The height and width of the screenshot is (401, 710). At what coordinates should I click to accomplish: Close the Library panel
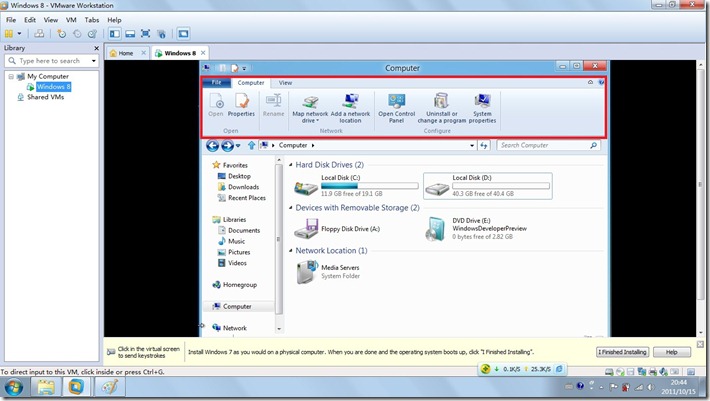pos(96,48)
